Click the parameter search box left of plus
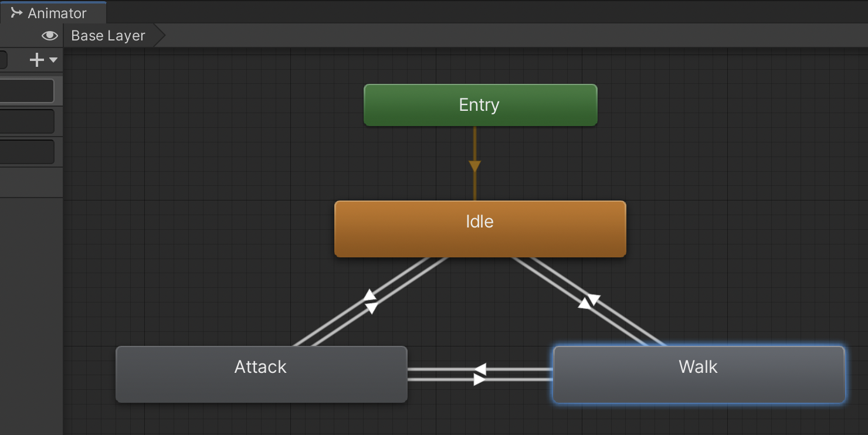The image size is (868, 435). tap(3, 60)
